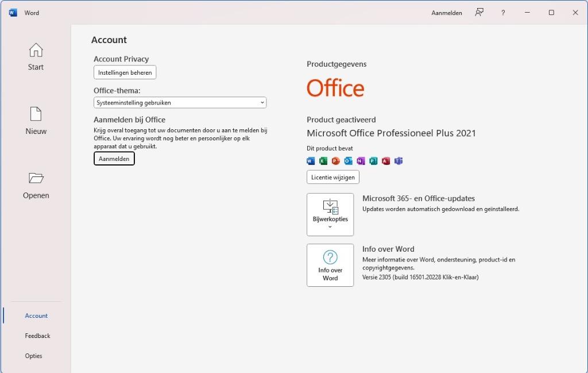588x373 pixels.
Task: Click the Word logo in title bar
Action: [13, 13]
